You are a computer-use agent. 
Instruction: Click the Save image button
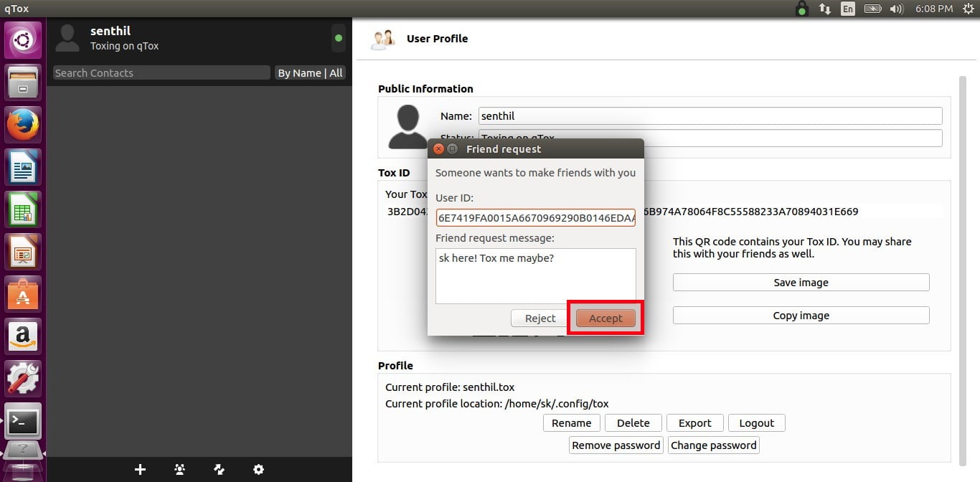(801, 283)
